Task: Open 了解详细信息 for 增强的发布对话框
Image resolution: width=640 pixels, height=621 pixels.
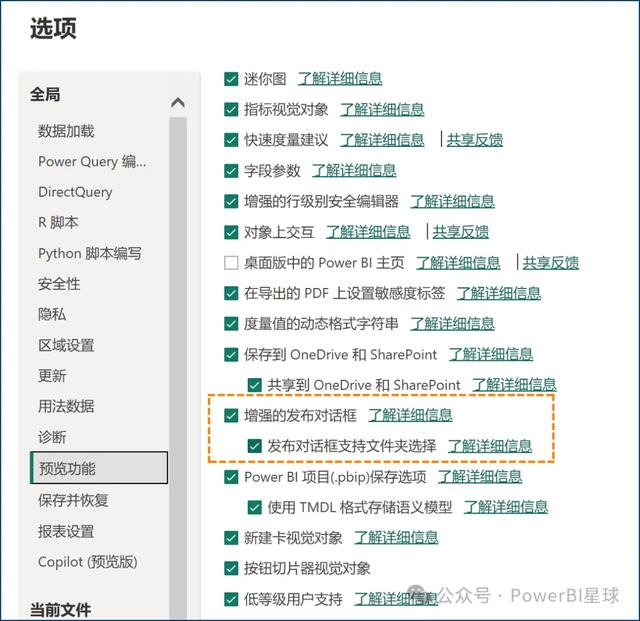Action: pyautogui.click(x=410, y=416)
